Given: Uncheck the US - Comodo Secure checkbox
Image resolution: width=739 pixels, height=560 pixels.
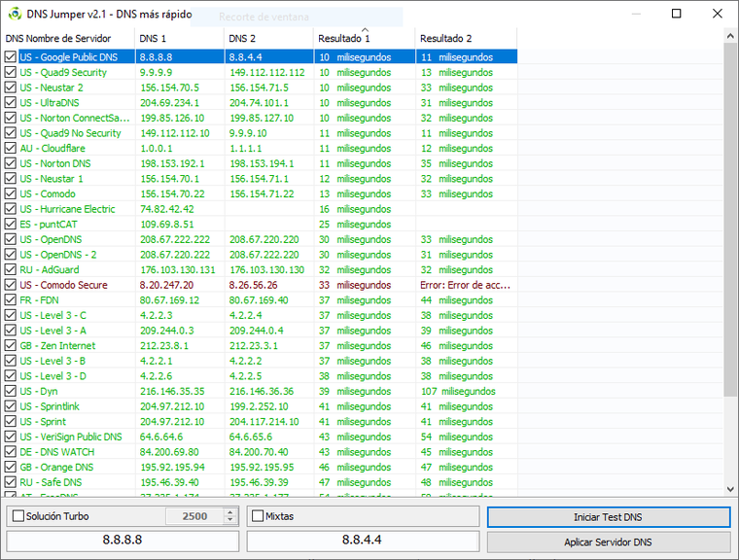Looking at the screenshot, I should click(x=11, y=285).
